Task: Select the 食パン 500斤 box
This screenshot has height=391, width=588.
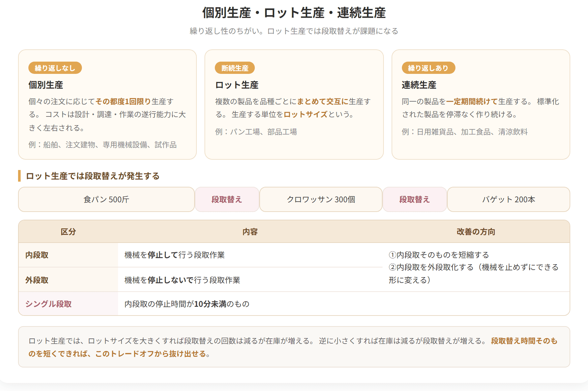Action: tap(106, 200)
